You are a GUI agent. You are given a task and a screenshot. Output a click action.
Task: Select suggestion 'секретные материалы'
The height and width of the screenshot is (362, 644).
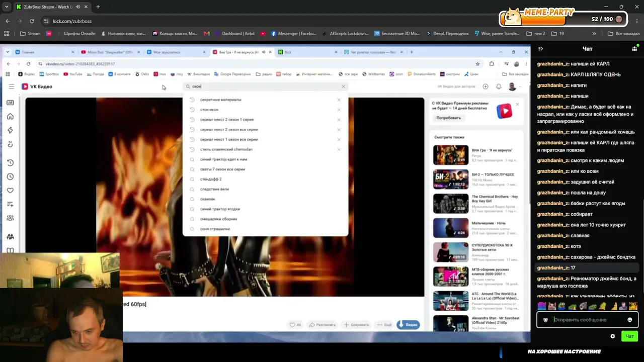(220, 100)
